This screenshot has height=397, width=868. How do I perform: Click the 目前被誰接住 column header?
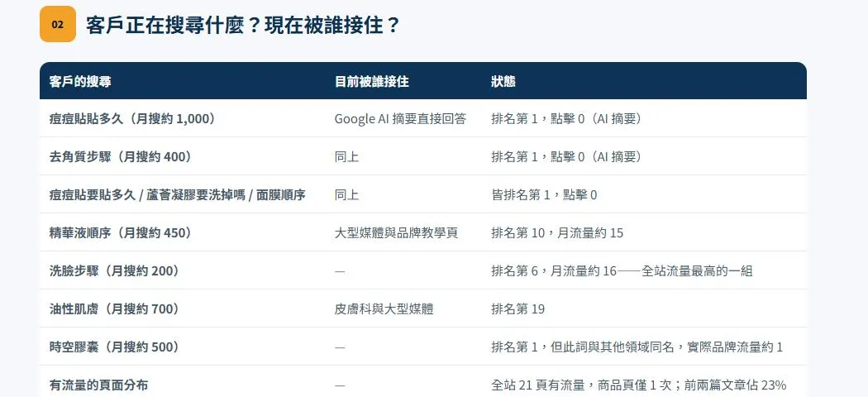point(371,81)
